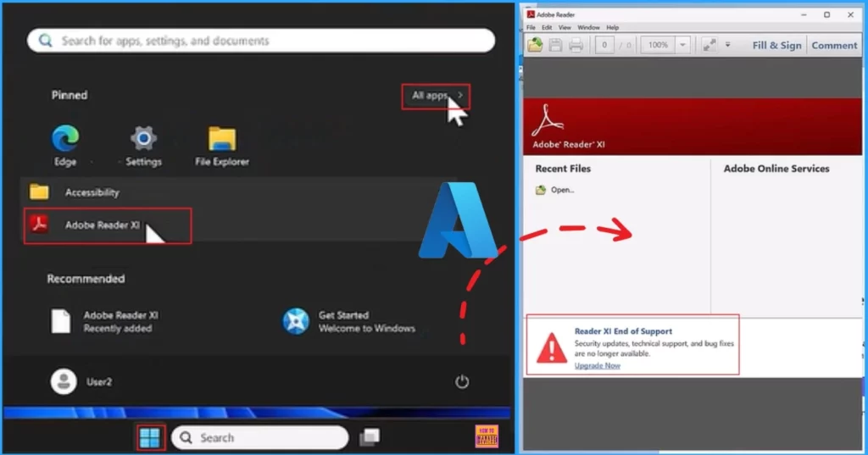This screenshot has width=868, height=455.
Task: Click the Print icon in Adobe Reader toolbar
Action: click(576, 45)
